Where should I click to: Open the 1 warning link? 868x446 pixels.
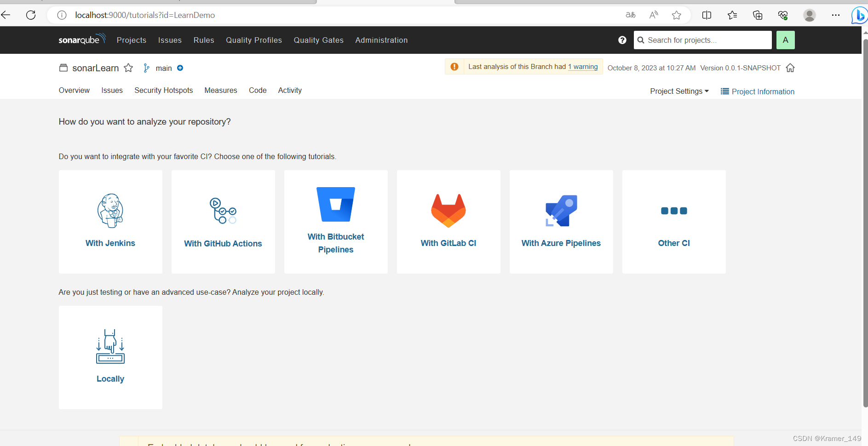[x=583, y=67]
